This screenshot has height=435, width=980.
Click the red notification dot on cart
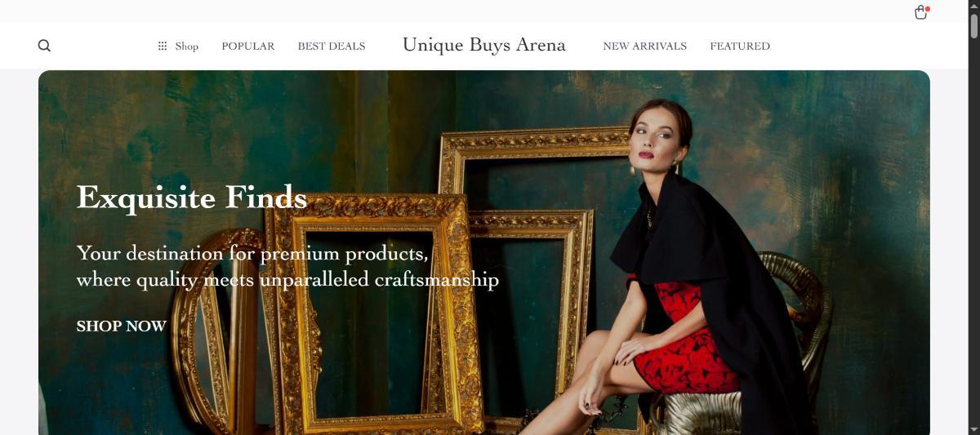click(x=928, y=9)
